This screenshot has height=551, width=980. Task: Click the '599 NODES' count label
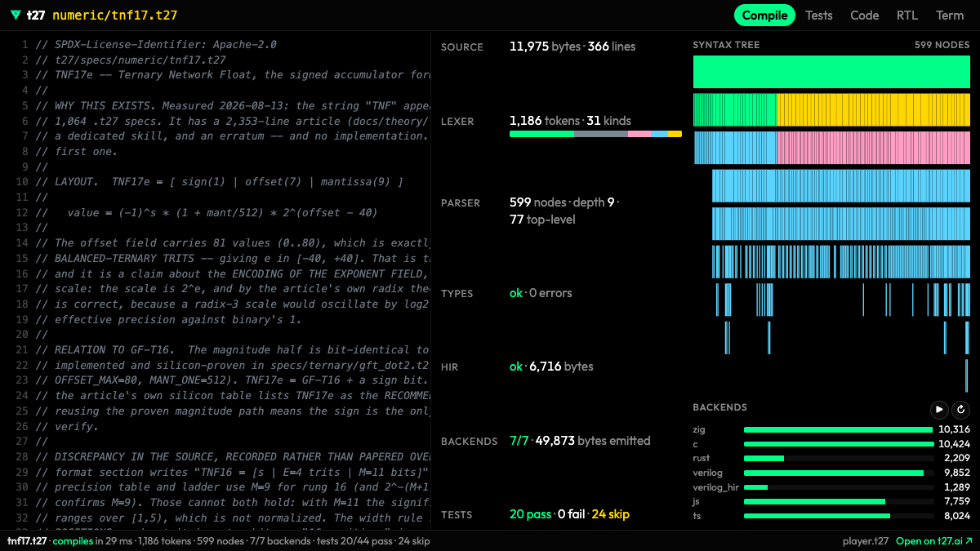941,45
